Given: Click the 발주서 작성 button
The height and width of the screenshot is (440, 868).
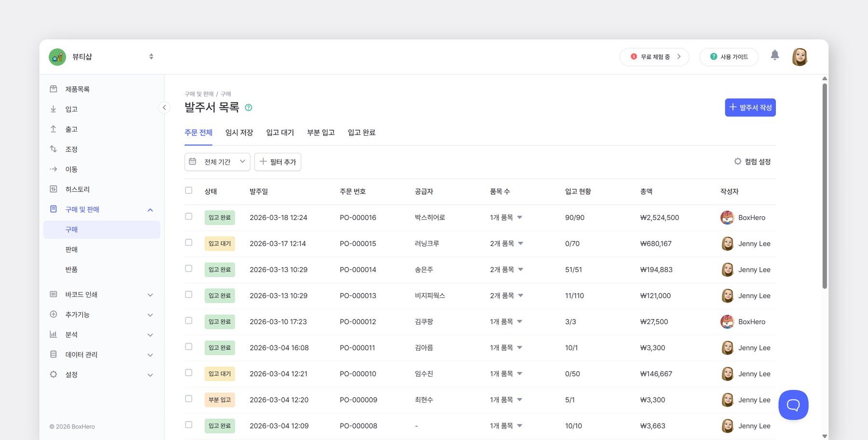Looking at the screenshot, I should 750,108.
